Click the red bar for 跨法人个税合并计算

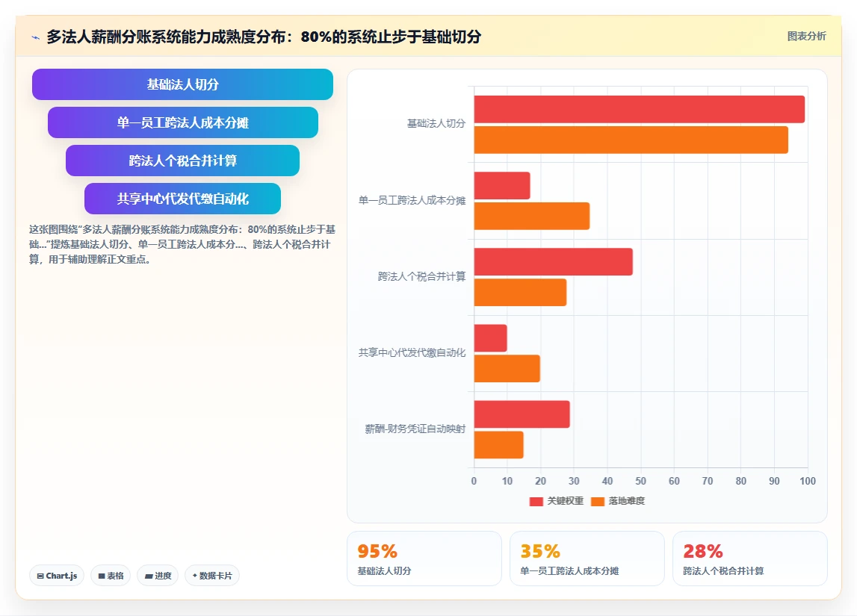pos(553,261)
